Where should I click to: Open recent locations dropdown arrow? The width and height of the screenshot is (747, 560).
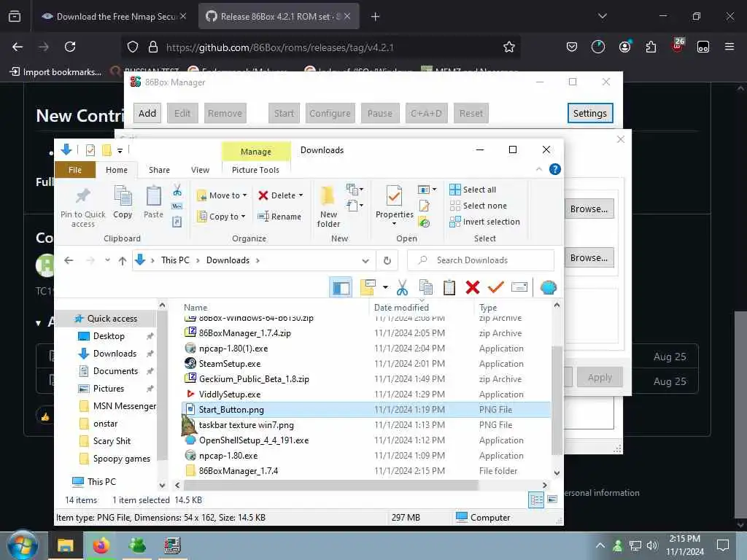pyautogui.click(x=107, y=260)
